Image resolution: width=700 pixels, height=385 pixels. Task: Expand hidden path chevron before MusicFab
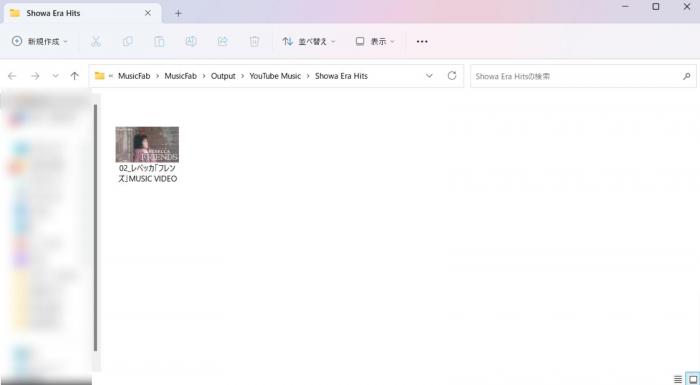(x=111, y=76)
